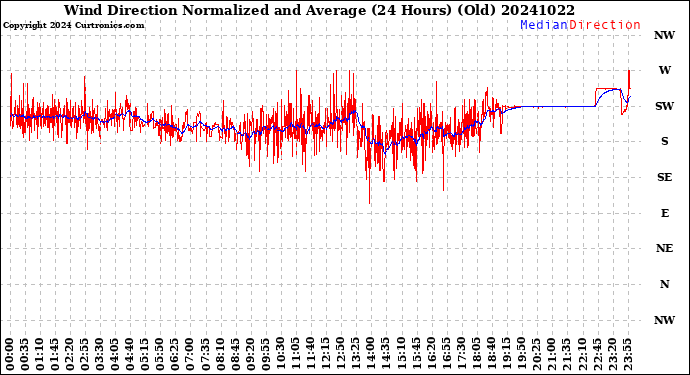Click the 11:40 time axis label

click(x=310, y=354)
